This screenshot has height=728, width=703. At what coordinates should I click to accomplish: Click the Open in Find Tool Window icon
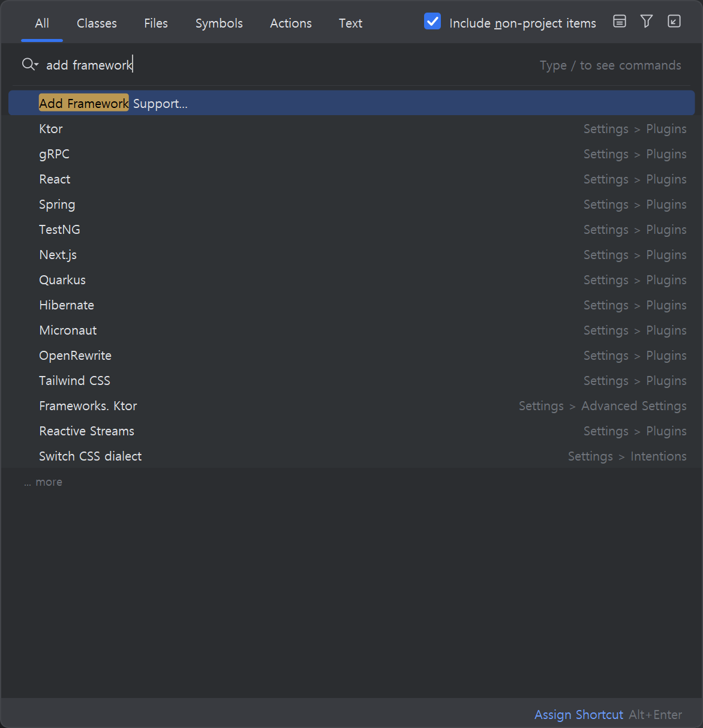pos(674,22)
